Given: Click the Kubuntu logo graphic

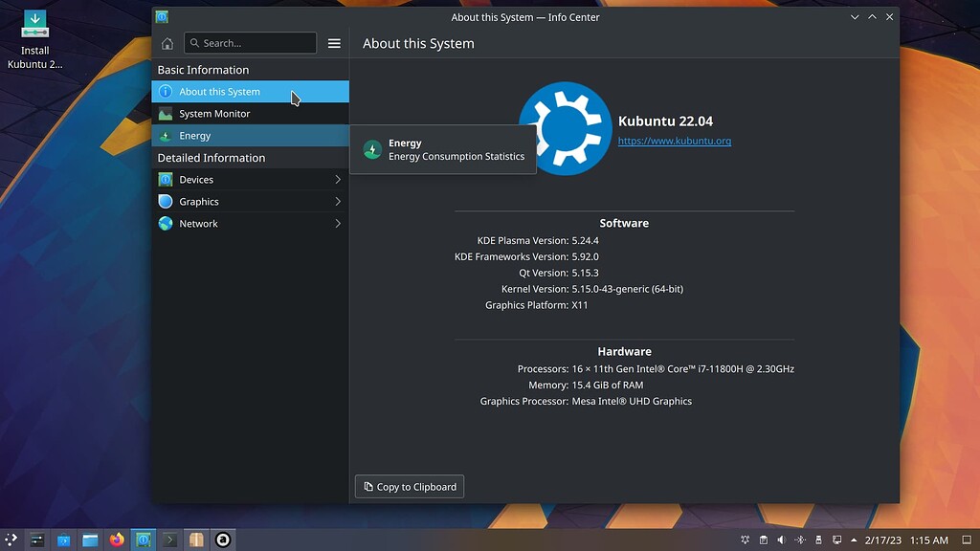Looking at the screenshot, I should pos(566,127).
